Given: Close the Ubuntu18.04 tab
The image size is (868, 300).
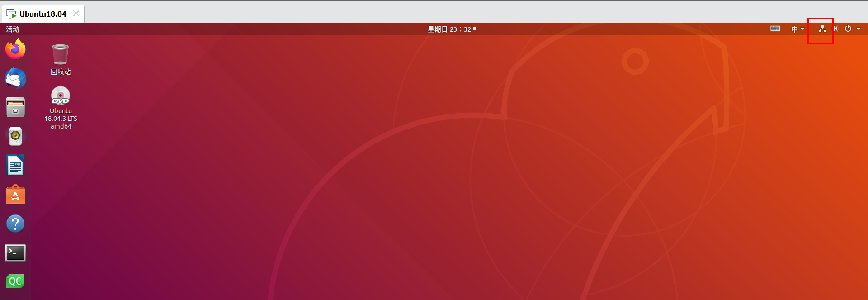Looking at the screenshot, I should 76,14.
